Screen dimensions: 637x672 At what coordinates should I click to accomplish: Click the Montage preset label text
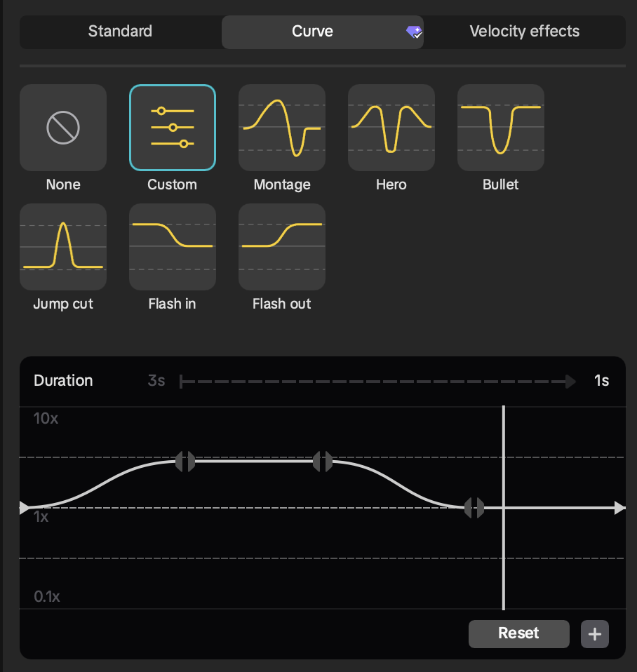tap(282, 184)
